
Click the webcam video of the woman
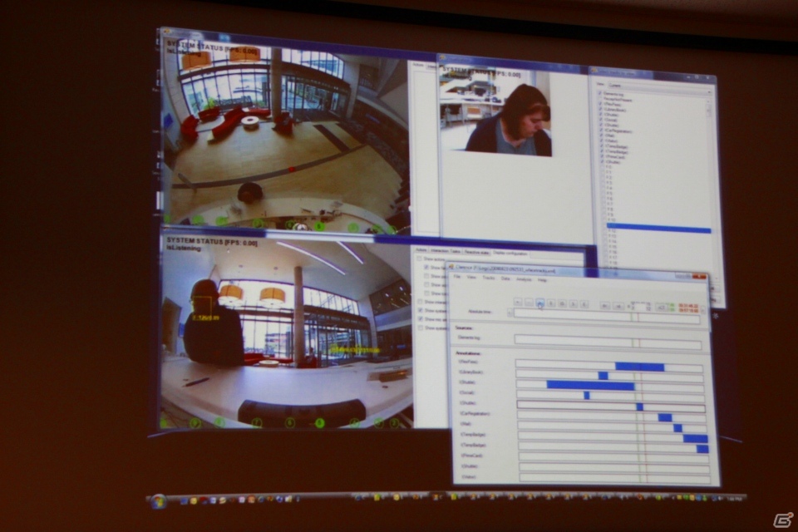pyautogui.click(x=495, y=111)
